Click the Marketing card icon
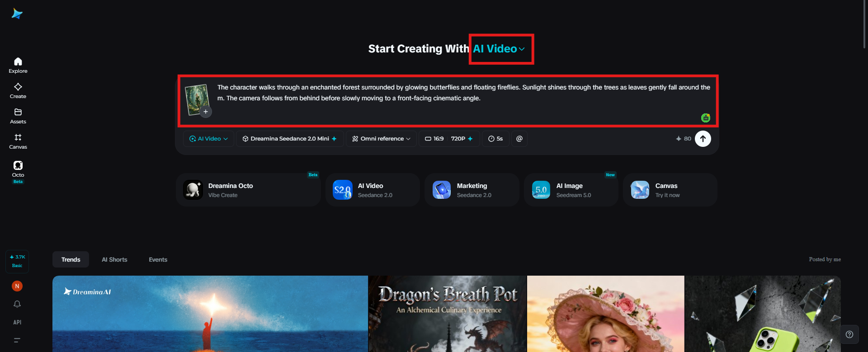The width and height of the screenshot is (868, 352). click(x=442, y=190)
